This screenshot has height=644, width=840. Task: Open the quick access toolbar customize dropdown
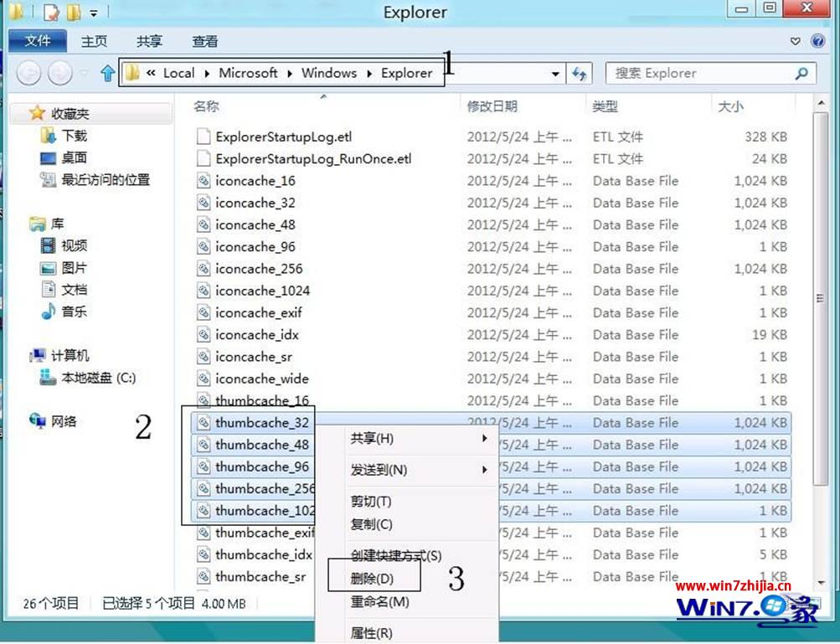[x=94, y=13]
